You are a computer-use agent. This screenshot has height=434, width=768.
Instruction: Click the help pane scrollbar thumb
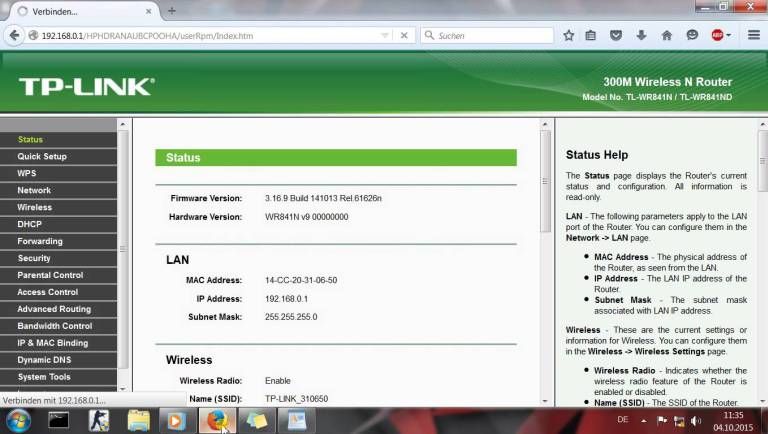(763, 161)
